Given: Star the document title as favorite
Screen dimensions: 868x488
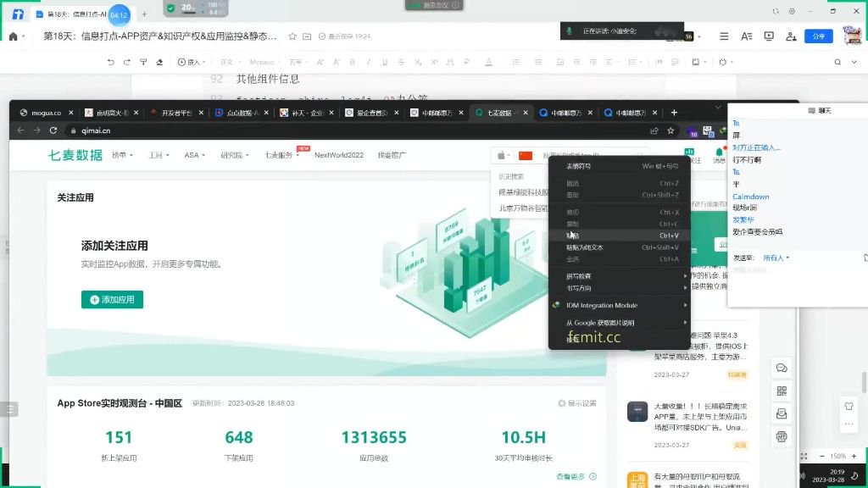Looking at the screenshot, I should (x=292, y=36).
